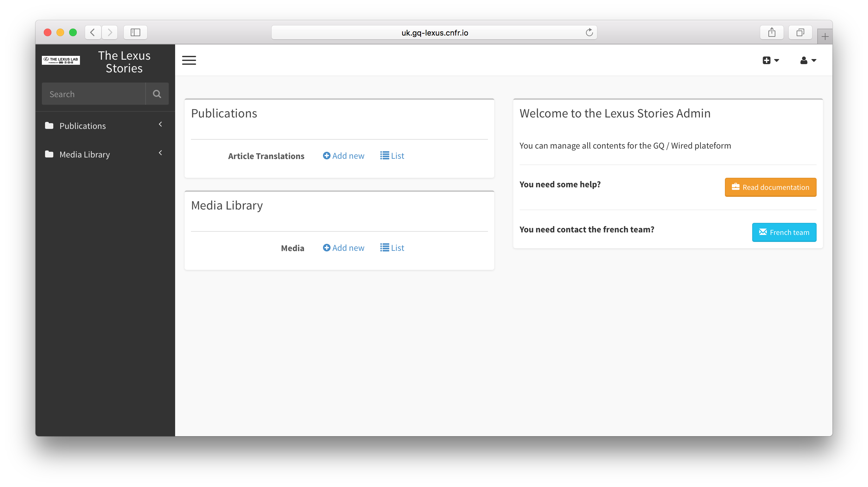Add new Article Translation
The width and height of the screenshot is (868, 487).
[343, 156]
